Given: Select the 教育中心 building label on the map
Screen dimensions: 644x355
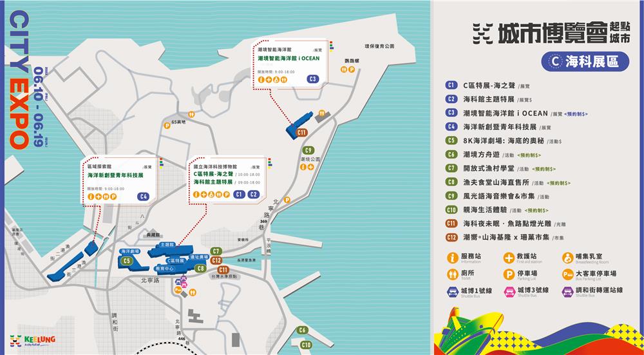Looking at the screenshot, I should 166,268.
